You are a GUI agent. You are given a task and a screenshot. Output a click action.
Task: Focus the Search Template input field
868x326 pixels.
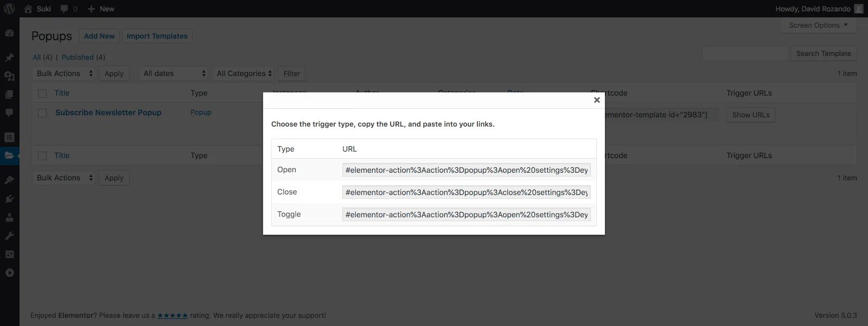pyautogui.click(x=745, y=53)
